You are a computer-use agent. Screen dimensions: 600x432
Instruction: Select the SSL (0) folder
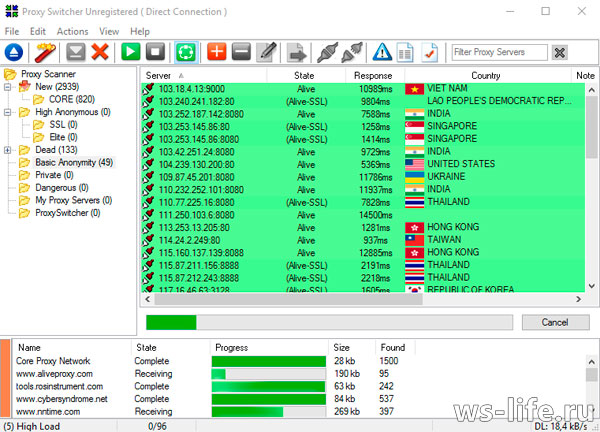63,125
